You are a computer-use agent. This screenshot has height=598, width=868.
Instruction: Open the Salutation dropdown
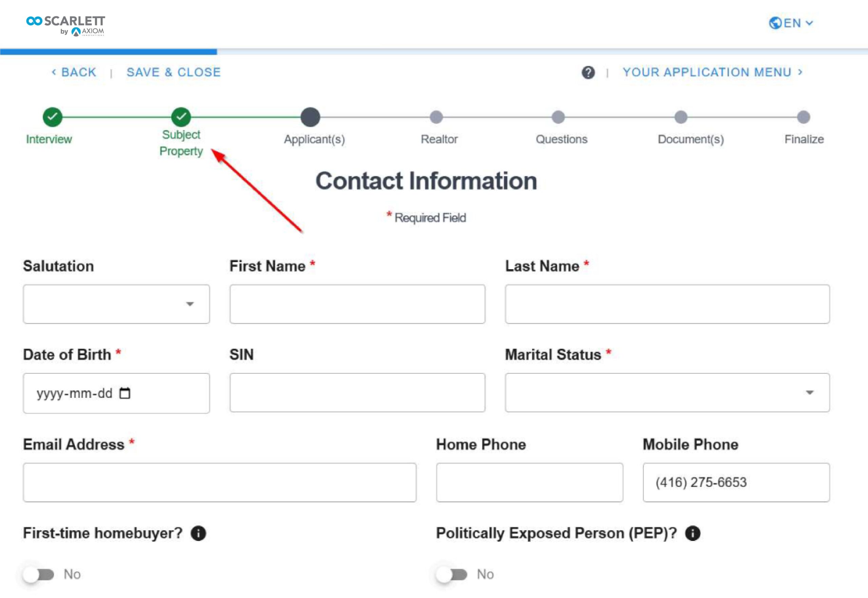pyautogui.click(x=116, y=304)
